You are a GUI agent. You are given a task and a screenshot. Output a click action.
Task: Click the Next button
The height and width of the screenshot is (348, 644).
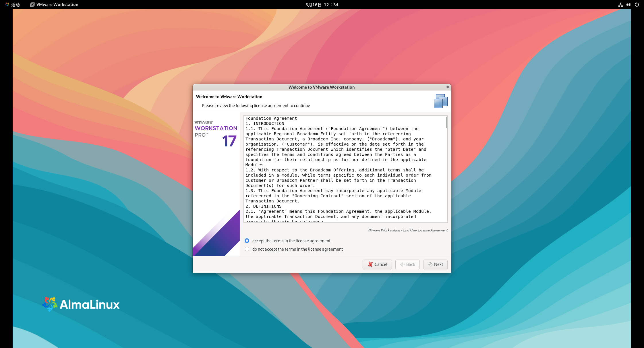435,264
